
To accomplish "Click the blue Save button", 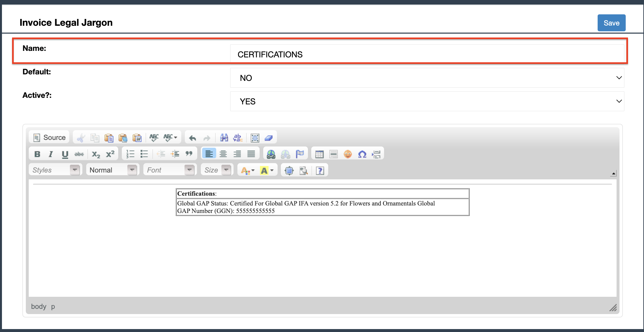I will pos(611,23).
